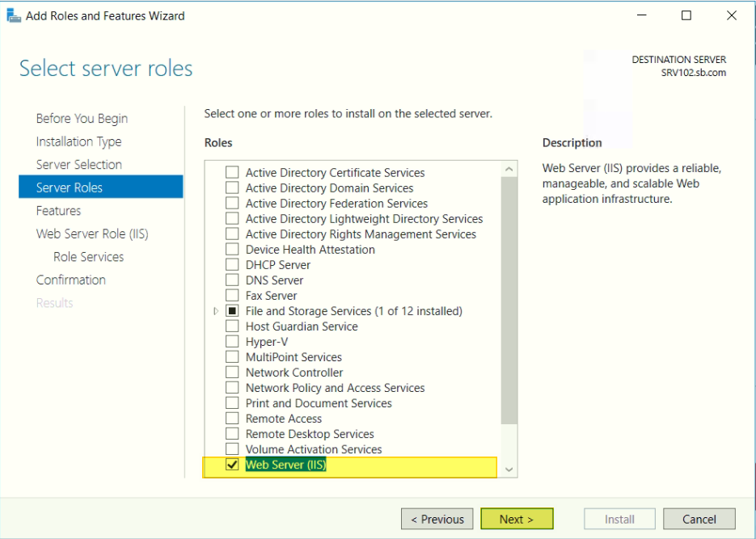Check Active Directory Certificate Services checkbox
The width and height of the screenshot is (756, 539).
pos(232,172)
